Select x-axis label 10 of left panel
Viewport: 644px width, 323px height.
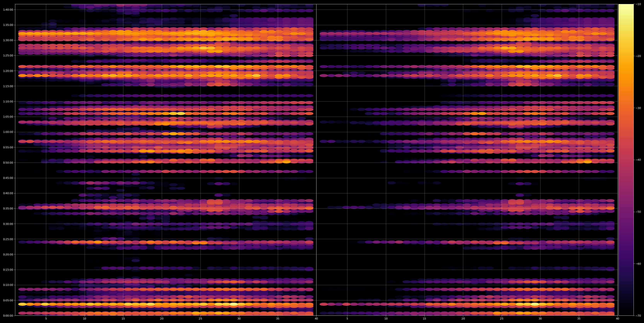(84, 319)
